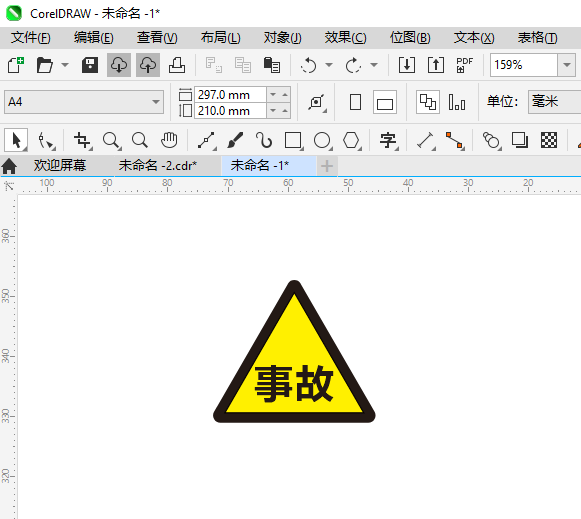581x519 pixels.
Task: Select landscape page orientation
Action: pyautogui.click(x=385, y=102)
